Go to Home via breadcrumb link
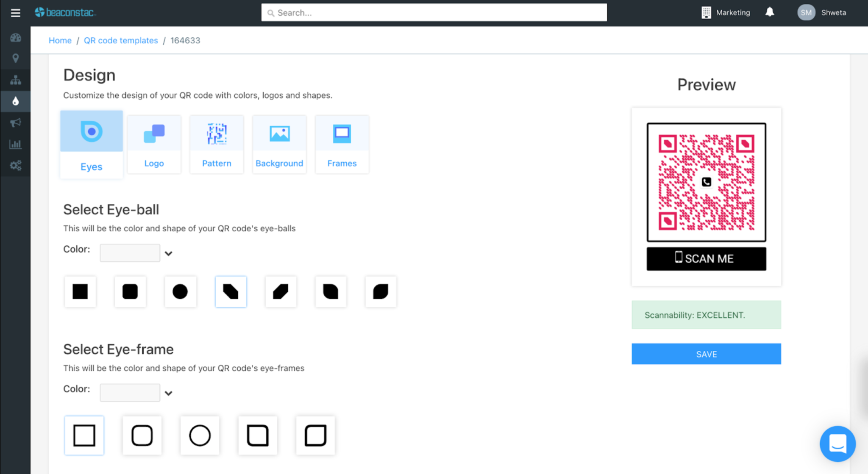Screen dimensions: 868x474 60,40
